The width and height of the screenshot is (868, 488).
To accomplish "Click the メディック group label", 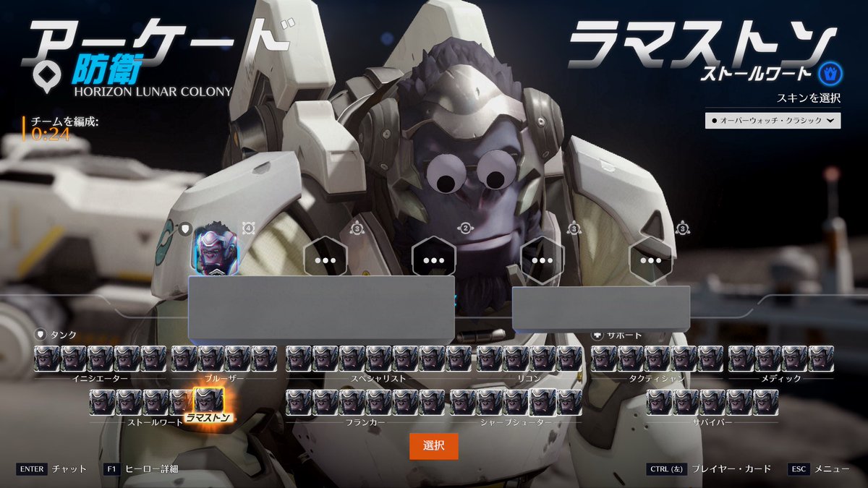I will click(781, 378).
